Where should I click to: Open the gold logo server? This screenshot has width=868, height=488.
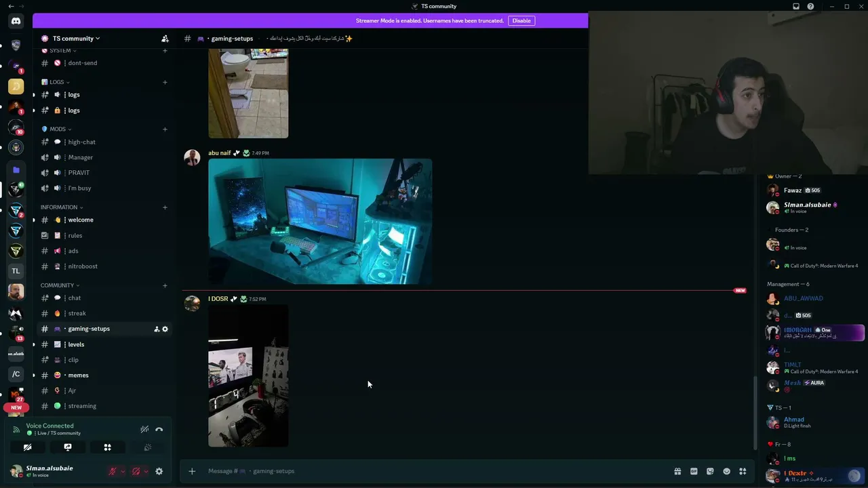point(16,86)
